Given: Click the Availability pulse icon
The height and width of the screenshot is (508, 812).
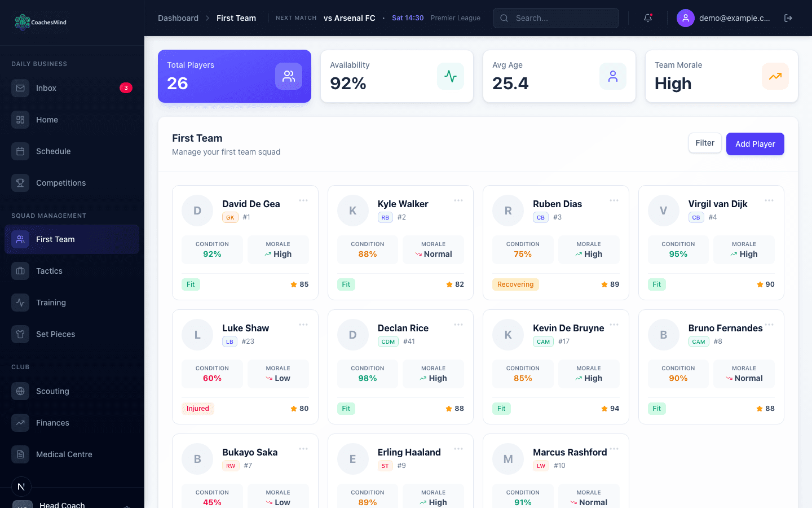Looking at the screenshot, I should click(451, 76).
